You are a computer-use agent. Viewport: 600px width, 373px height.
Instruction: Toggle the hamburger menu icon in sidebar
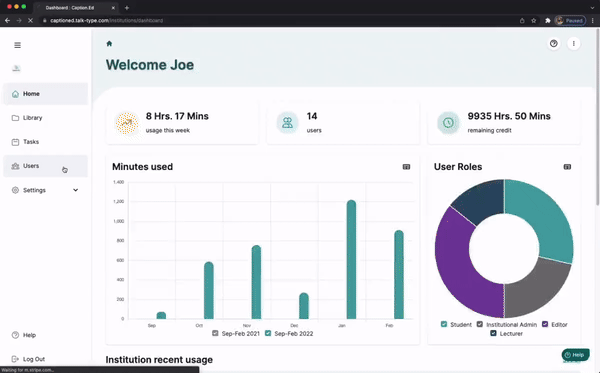(18, 45)
